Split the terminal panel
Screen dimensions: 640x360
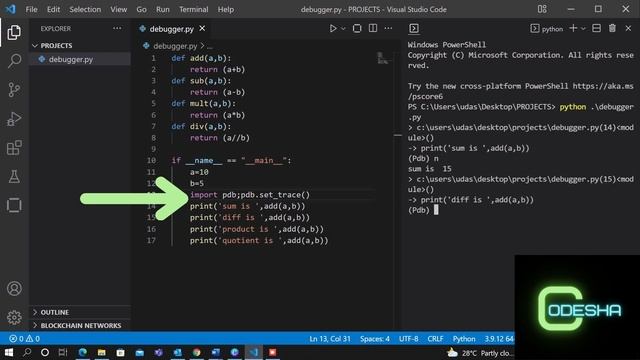coord(596,28)
